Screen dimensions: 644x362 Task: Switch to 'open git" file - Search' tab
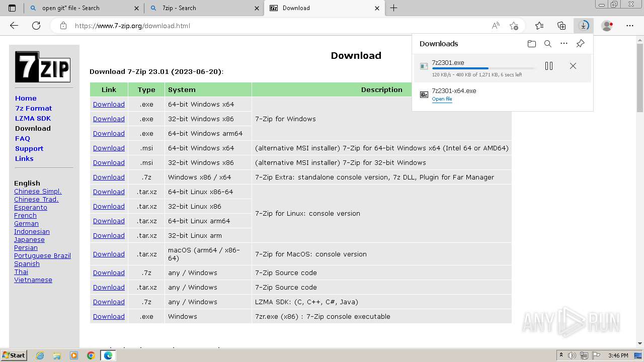84,8
